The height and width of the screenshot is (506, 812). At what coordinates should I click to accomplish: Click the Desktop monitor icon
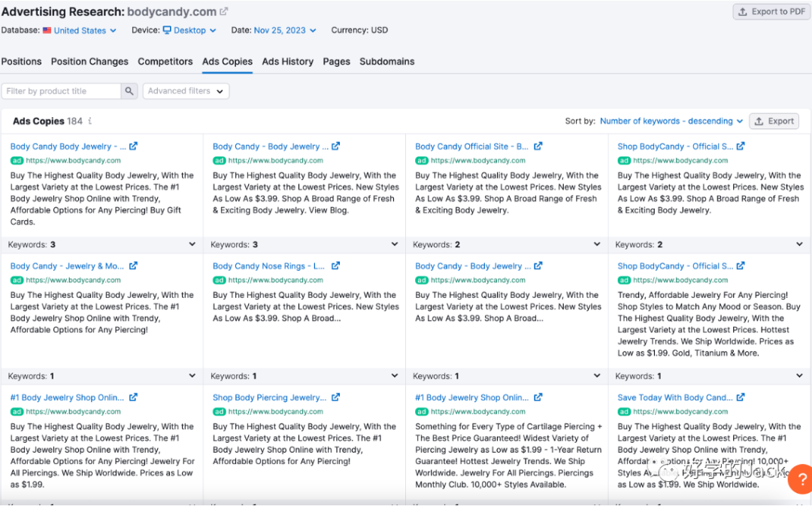[x=167, y=30]
